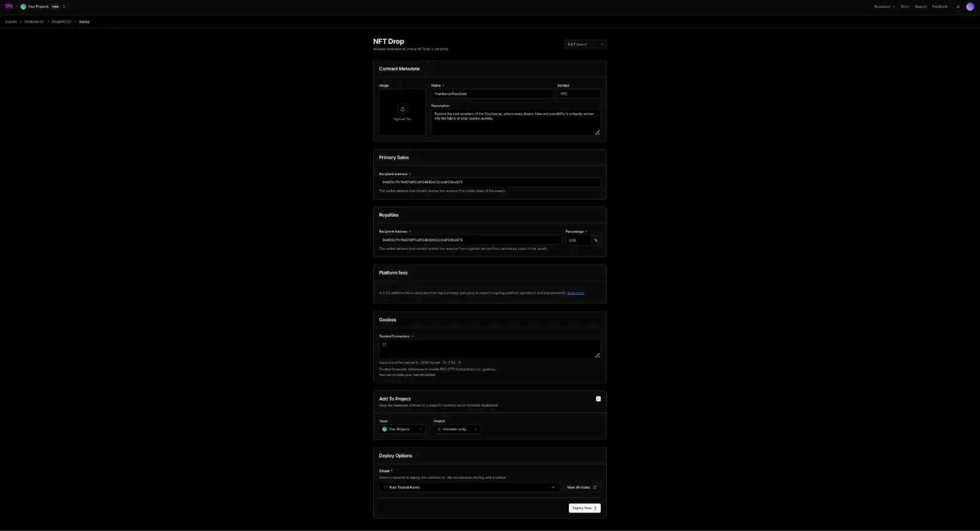Viewport: 980px width, 531px height.
Task: Click the upload file image icon
Action: 402,109
